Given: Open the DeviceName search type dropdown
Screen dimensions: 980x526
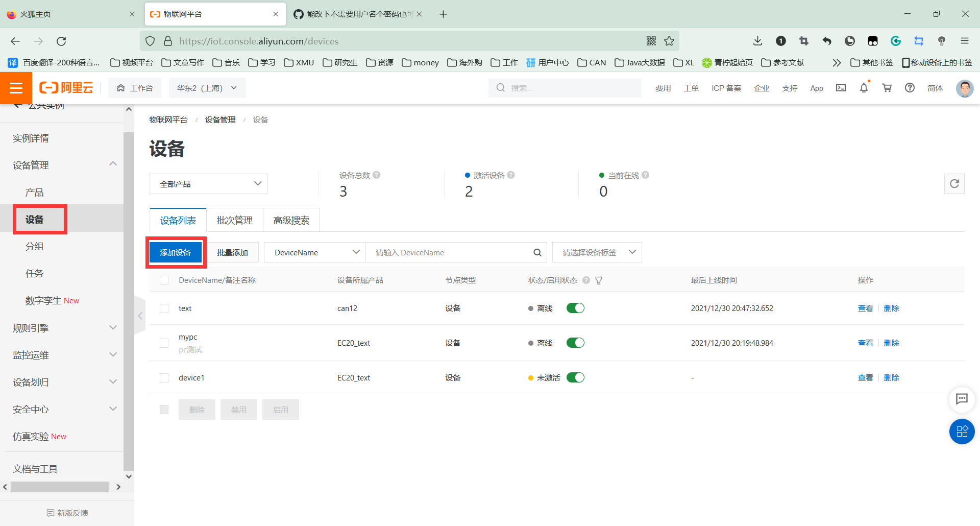Looking at the screenshot, I should (314, 252).
